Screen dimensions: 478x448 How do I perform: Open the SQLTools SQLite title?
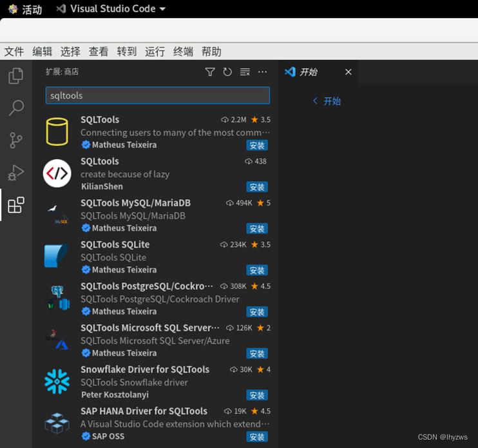[x=115, y=244]
